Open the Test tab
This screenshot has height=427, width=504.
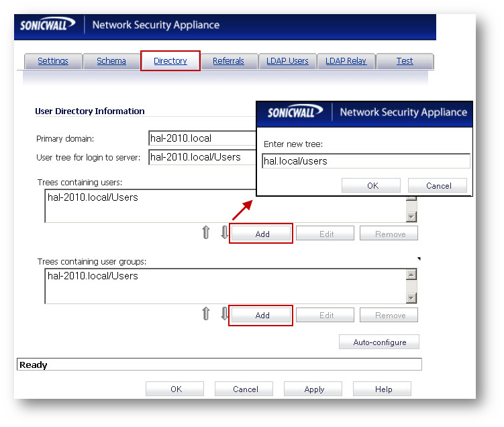point(405,61)
